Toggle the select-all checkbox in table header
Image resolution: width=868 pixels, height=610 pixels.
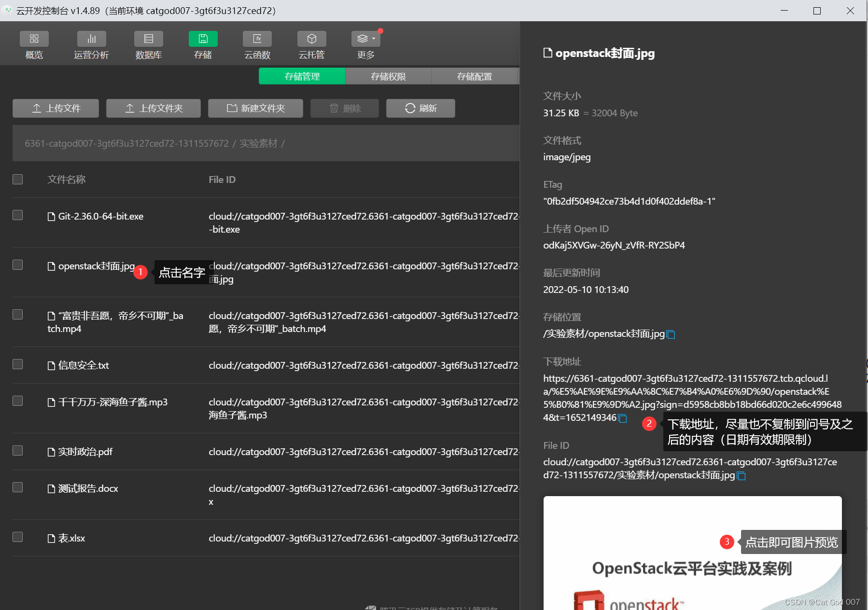[x=18, y=179]
